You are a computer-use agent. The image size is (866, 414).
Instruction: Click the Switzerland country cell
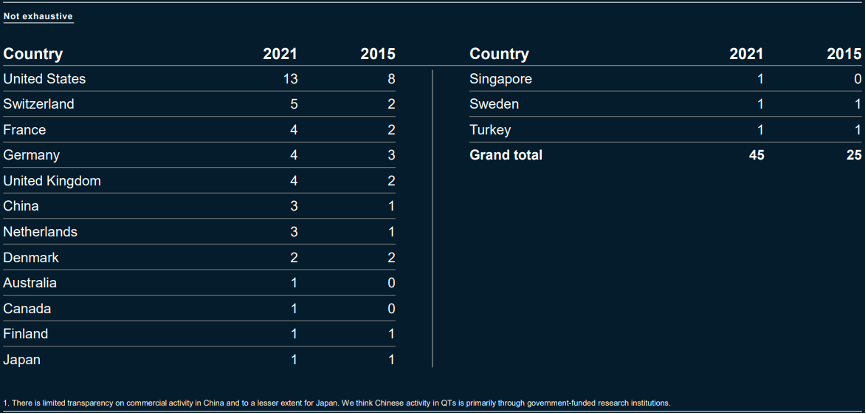[39, 104]
